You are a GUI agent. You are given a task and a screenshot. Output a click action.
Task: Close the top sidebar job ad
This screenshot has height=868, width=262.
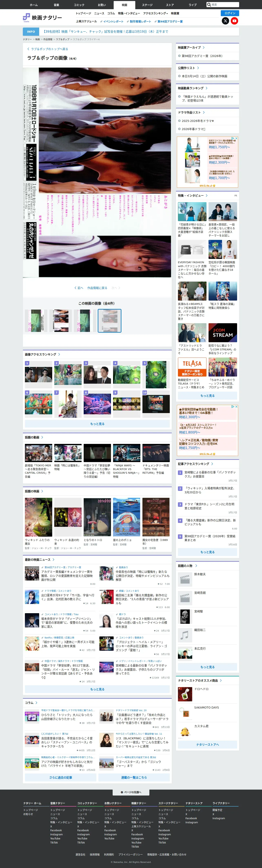236,138
